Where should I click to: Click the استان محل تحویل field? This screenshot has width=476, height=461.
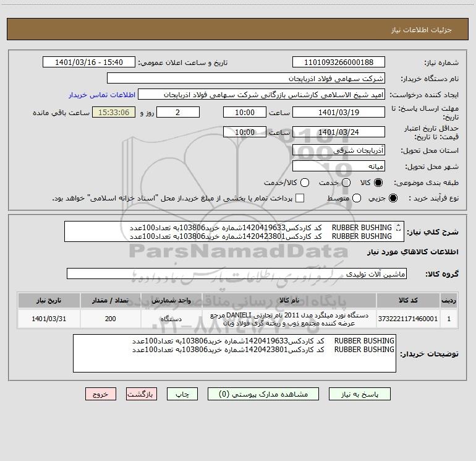pos(339,150)
